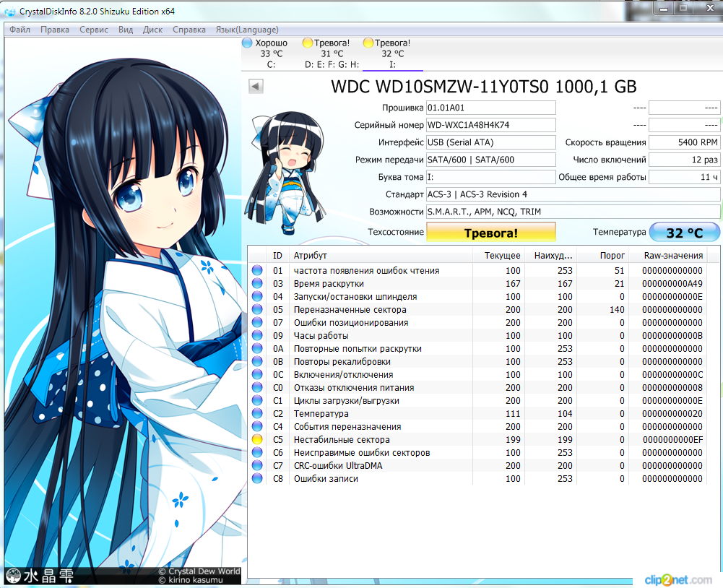Click the rotation speed value 5400 RPM
The height and width of the screenshot is (588, 723).
point(684,142)
